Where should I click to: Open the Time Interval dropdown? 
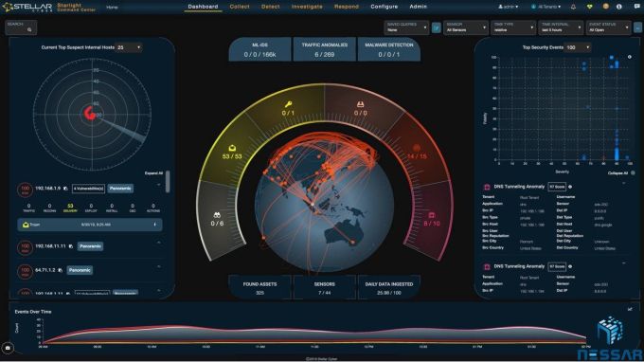tap(561, 27)
